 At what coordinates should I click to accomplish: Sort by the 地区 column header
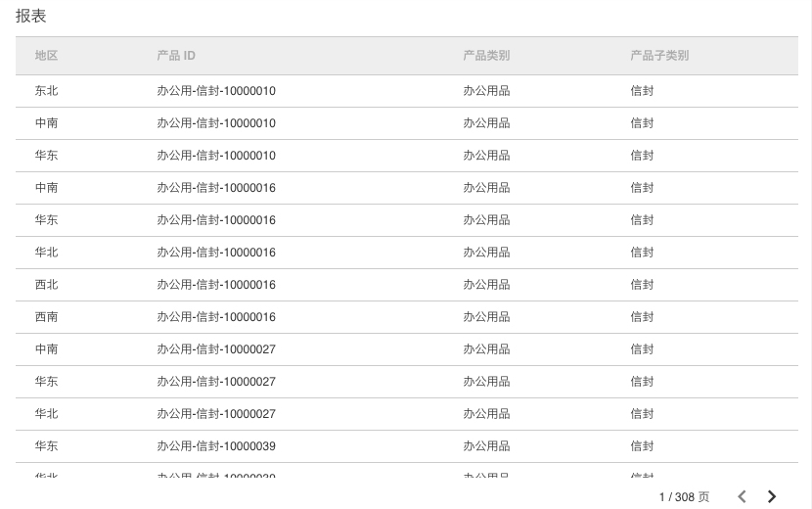pyautogui.click(x=46, y=56)
